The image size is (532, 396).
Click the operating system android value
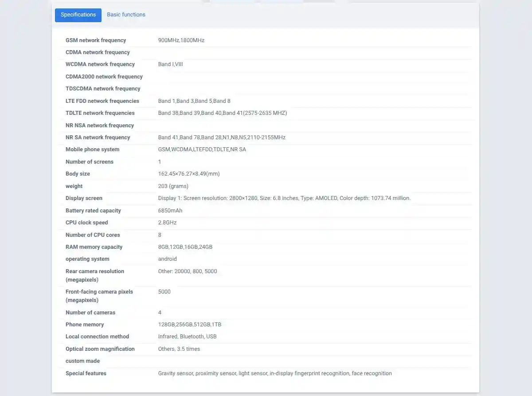click(x=167, y=259)
